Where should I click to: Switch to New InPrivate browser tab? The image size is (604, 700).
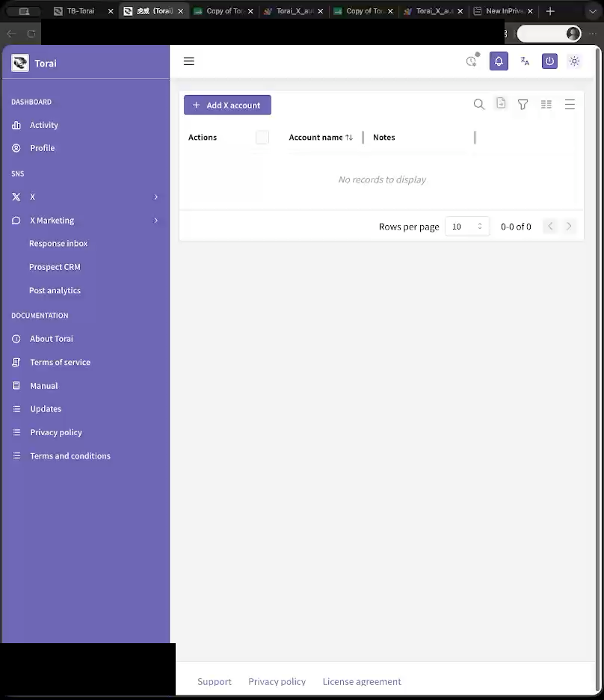(x=504, y=11)
